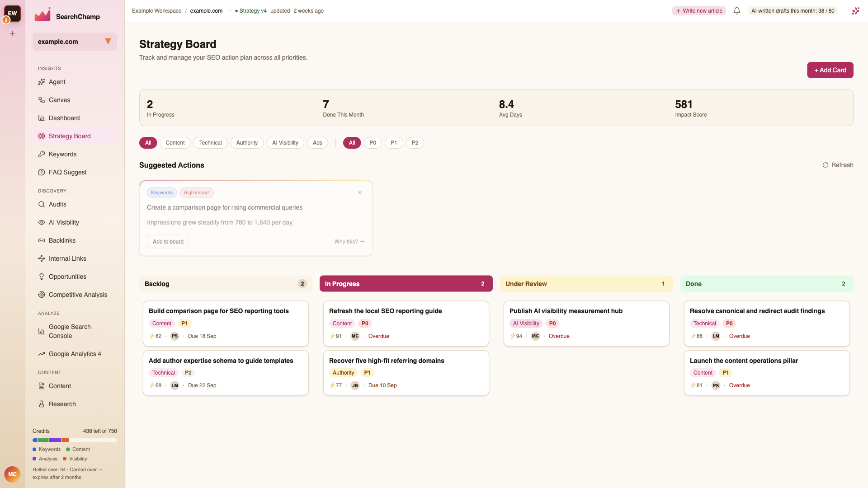The height and width of the screenshot is (488, 868).
Task: Click the credits usage progress bar
Action: pyautogui.click(x=75, y=440)
